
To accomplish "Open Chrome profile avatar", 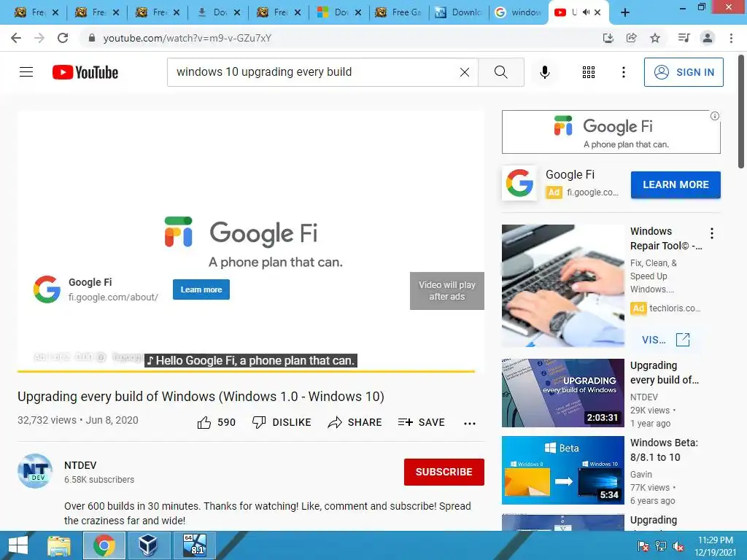I will (708, 38).
